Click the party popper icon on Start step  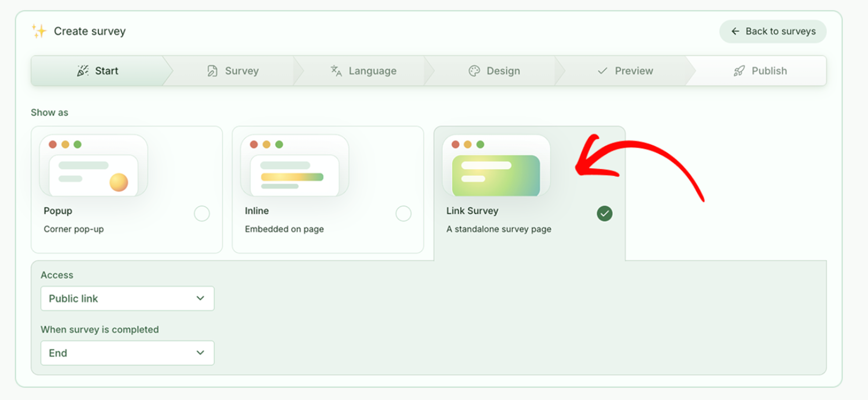click(x=83, y=71)
